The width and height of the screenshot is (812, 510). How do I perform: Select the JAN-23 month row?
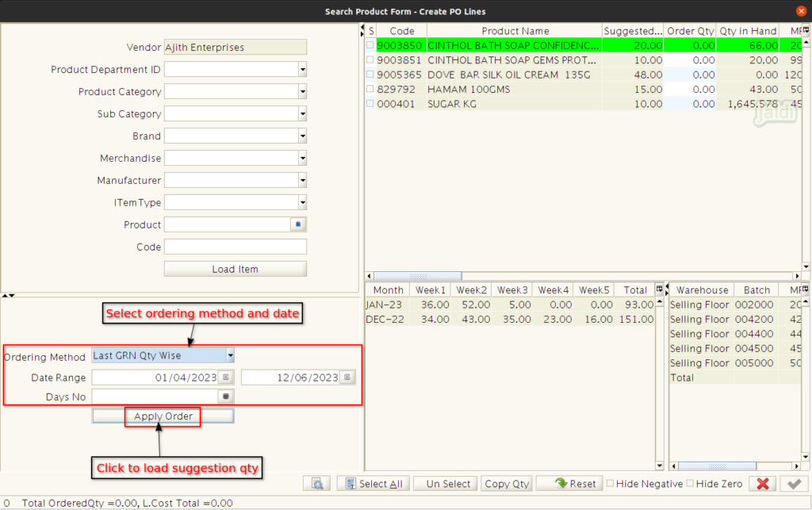point(510,305)
